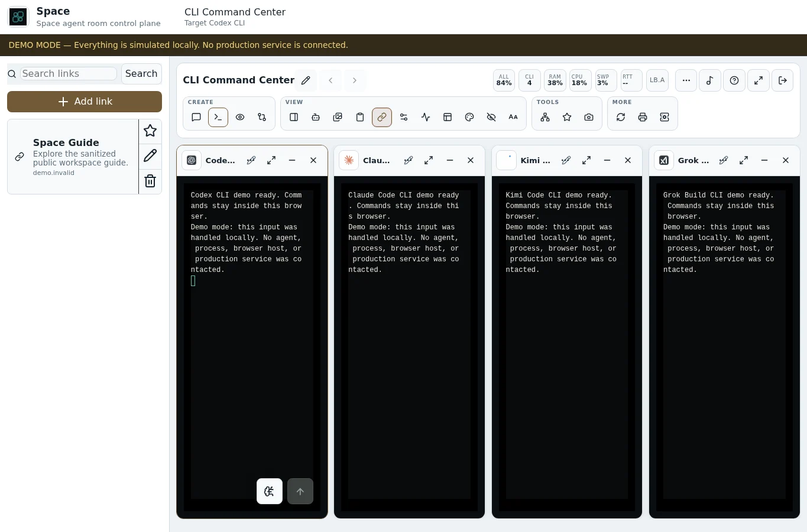Click the ALL 84% status chip
Screen dimensions: 807x532
pos(504,80)
